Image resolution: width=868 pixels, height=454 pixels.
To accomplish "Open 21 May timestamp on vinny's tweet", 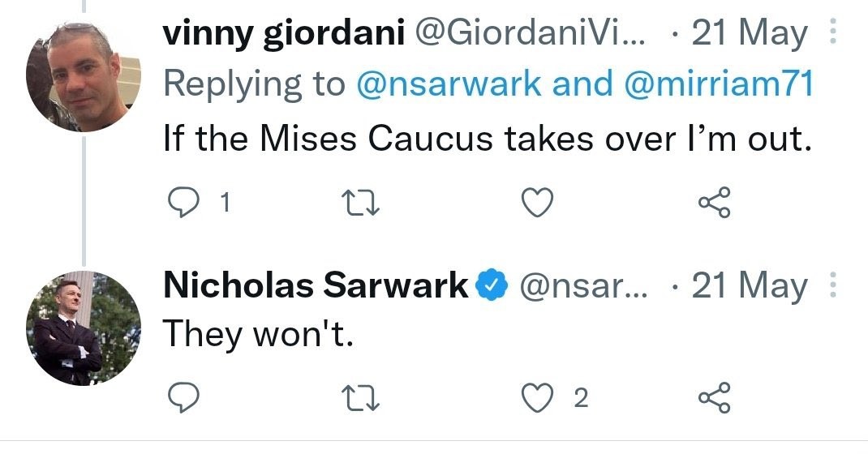I will (x=750, y=34).
